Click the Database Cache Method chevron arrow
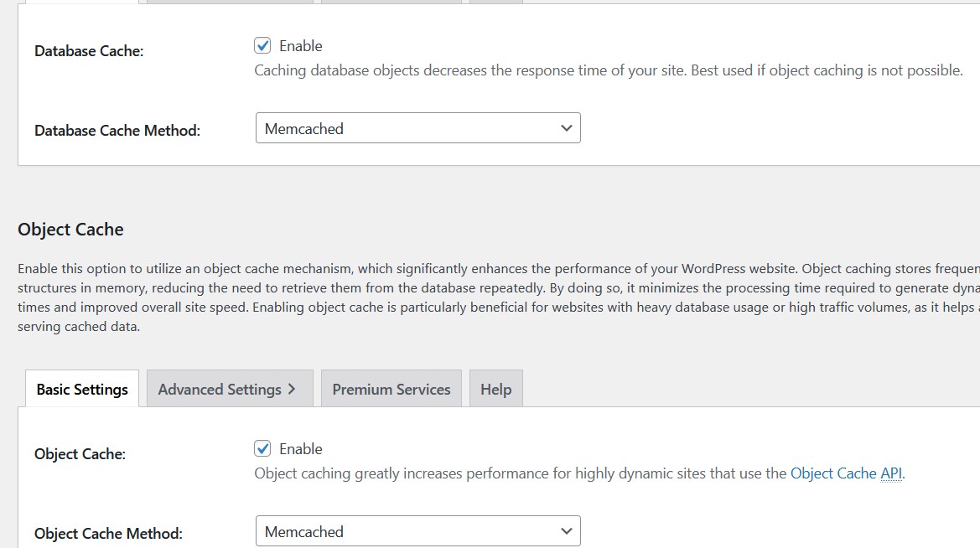Viewport: 980px width, 548px height. tap(567, 129)
